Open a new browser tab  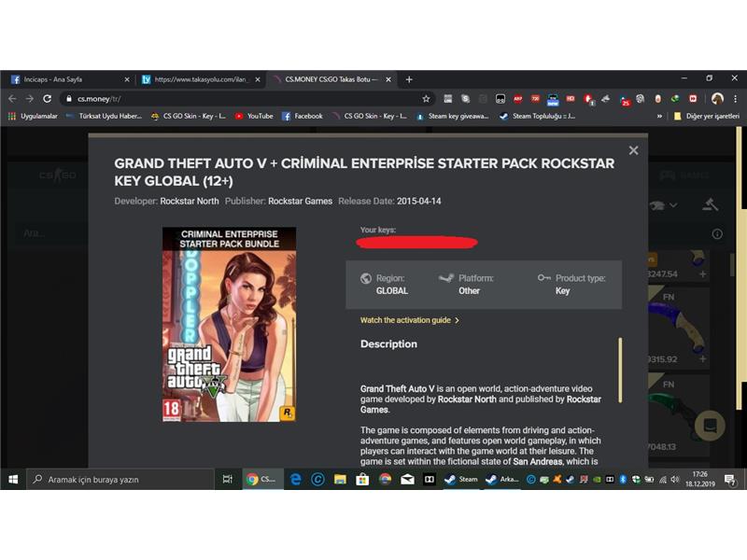pos(409,79)
